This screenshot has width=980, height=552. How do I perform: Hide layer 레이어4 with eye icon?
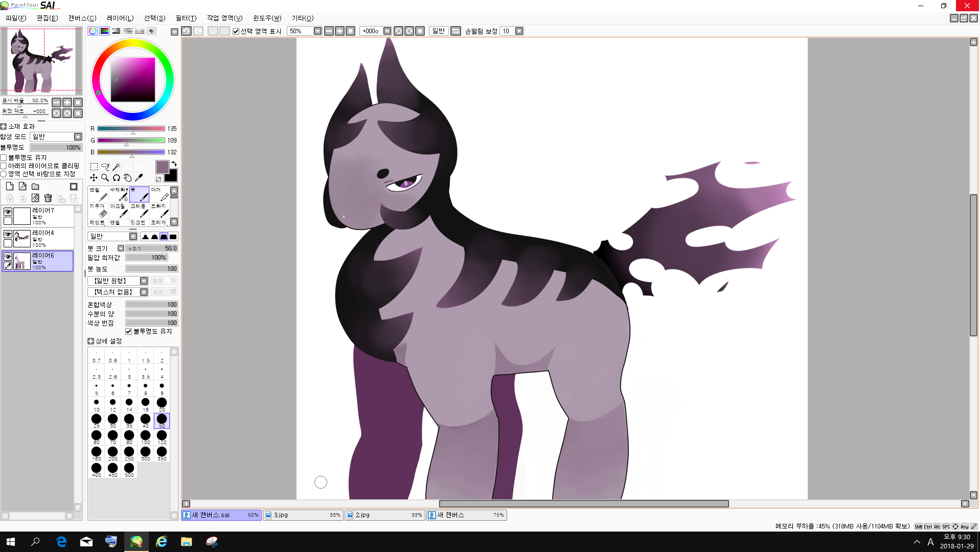(x=8, y=234)
